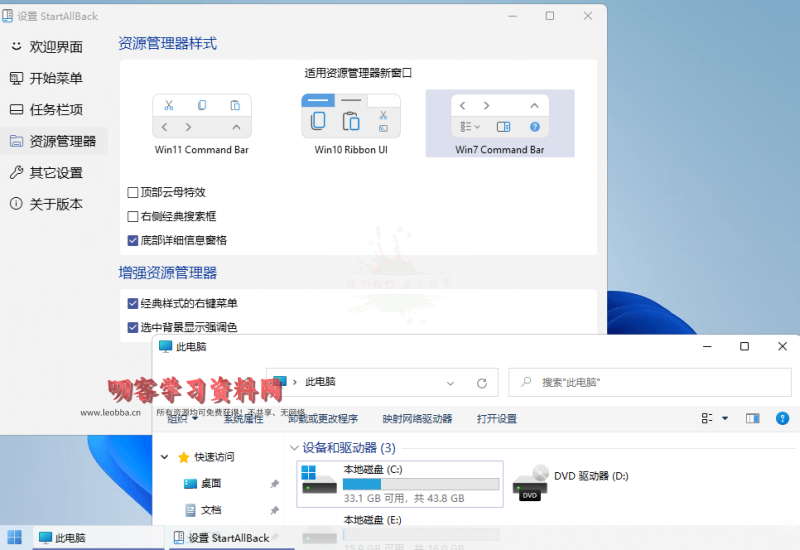
Task: Click the 搜索"此电脑" search field
Action: click(x=650, y=382)
